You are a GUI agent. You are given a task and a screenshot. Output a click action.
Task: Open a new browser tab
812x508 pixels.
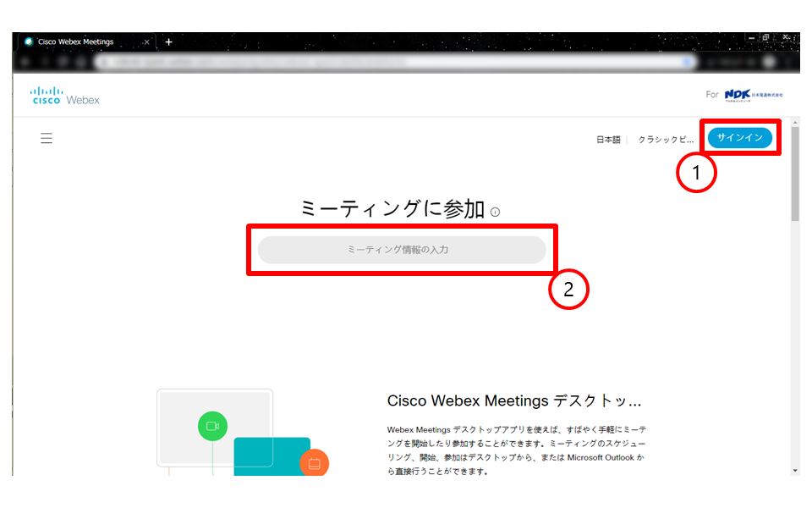point(169,42)
